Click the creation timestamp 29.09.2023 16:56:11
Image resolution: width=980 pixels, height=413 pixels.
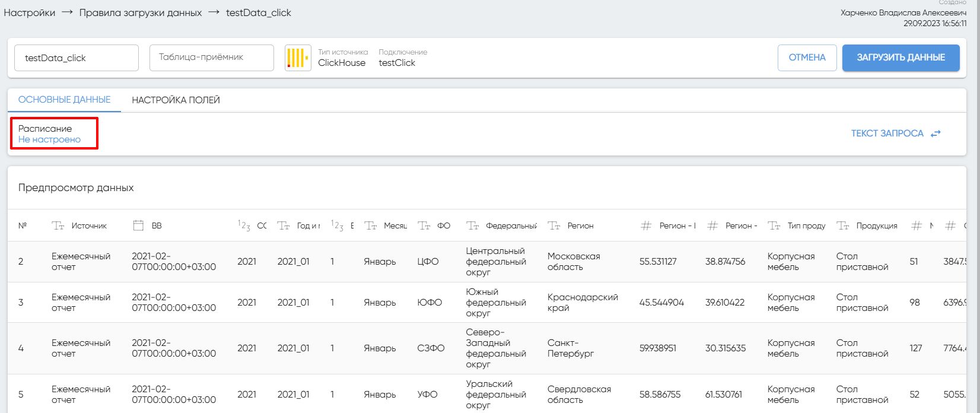(935, 24)
